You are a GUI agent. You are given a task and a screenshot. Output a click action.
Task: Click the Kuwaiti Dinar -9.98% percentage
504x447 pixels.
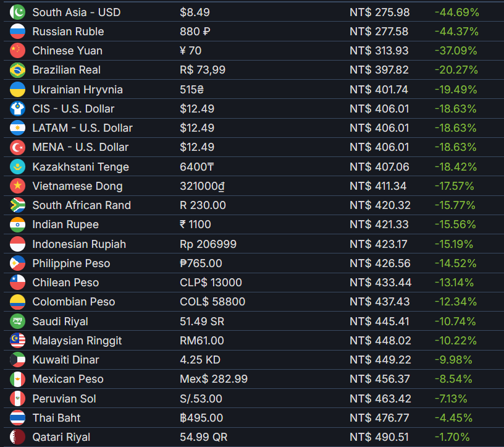point(453,360)
